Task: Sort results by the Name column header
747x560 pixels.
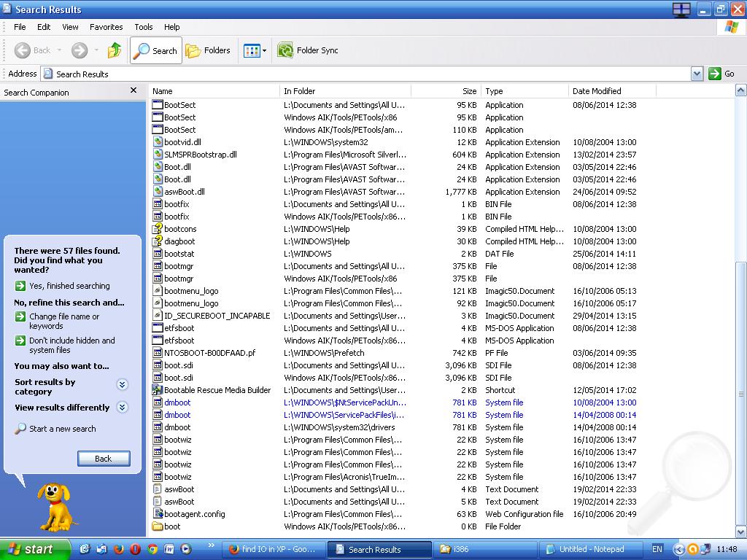Action: (214, 91)
